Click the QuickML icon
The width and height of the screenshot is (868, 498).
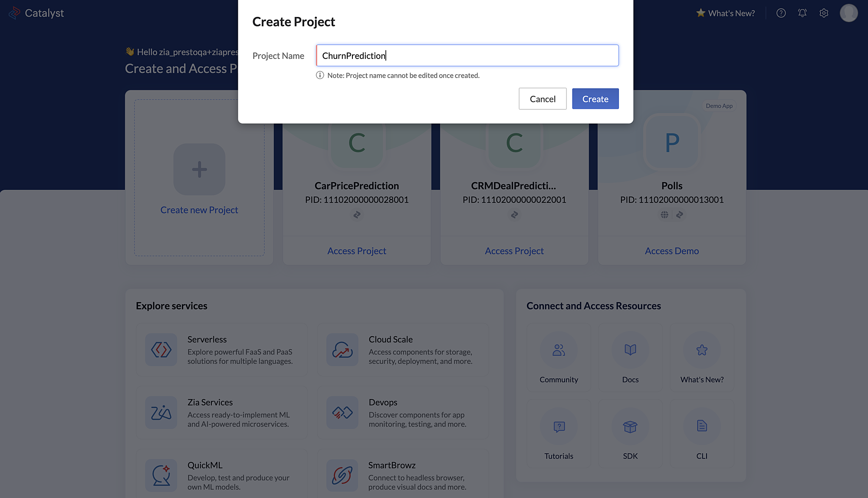(x=161, y=475)
